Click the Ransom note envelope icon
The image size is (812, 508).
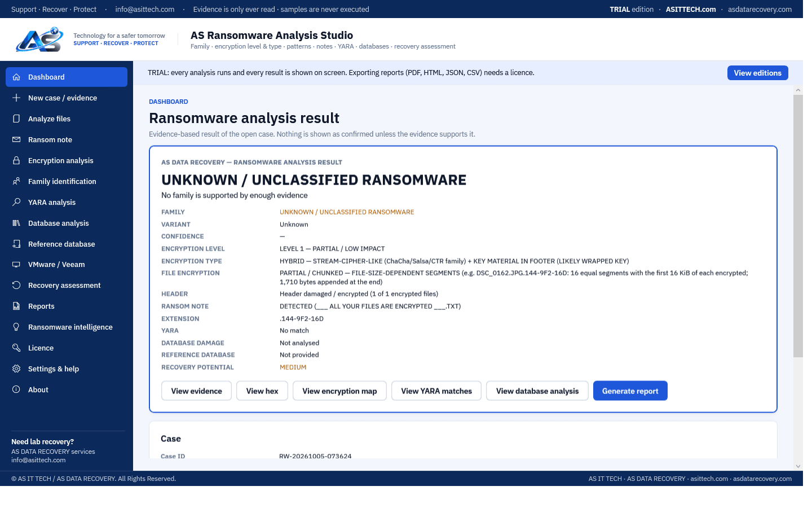[16, 140]
